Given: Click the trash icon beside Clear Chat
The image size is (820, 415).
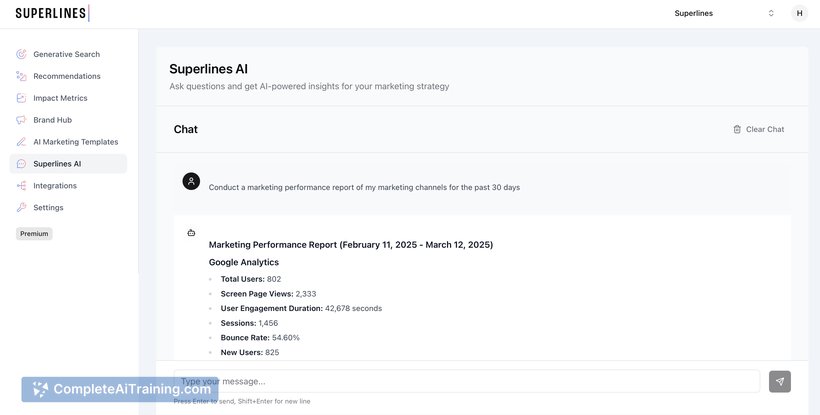Looking at the screenshot, I should pos(737,129).
